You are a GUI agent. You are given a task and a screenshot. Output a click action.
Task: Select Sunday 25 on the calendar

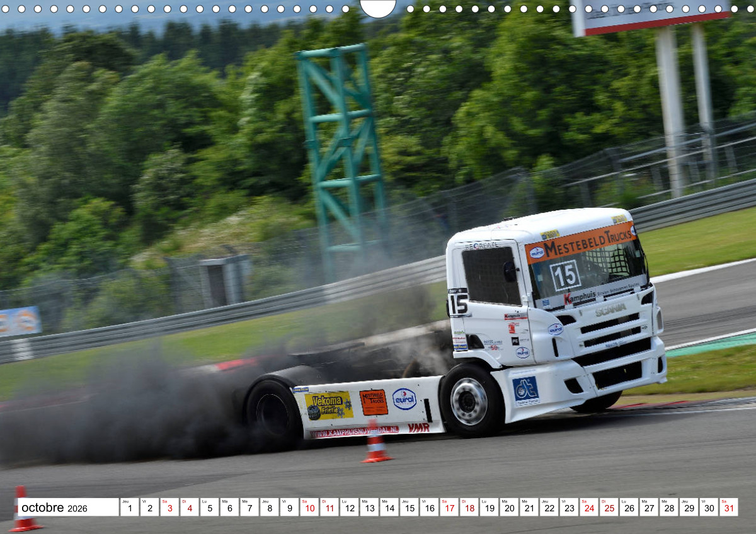pyautogui.click(x=608, y=508)
